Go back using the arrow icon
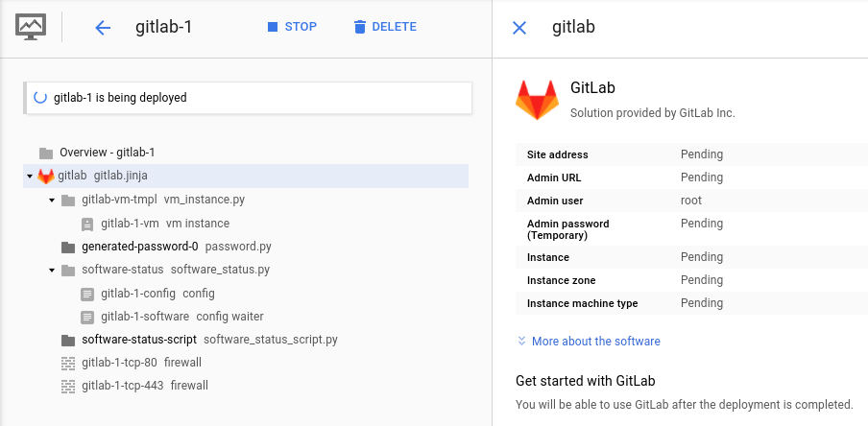Viewport: 868px width, 426px height. click(103, 27)
